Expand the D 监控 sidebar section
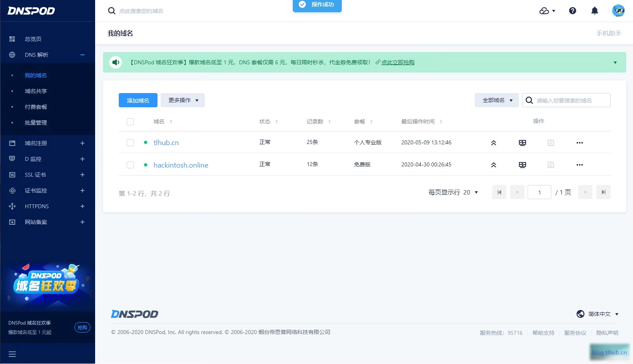Viewport: 633px width, 364px height. 82,159
